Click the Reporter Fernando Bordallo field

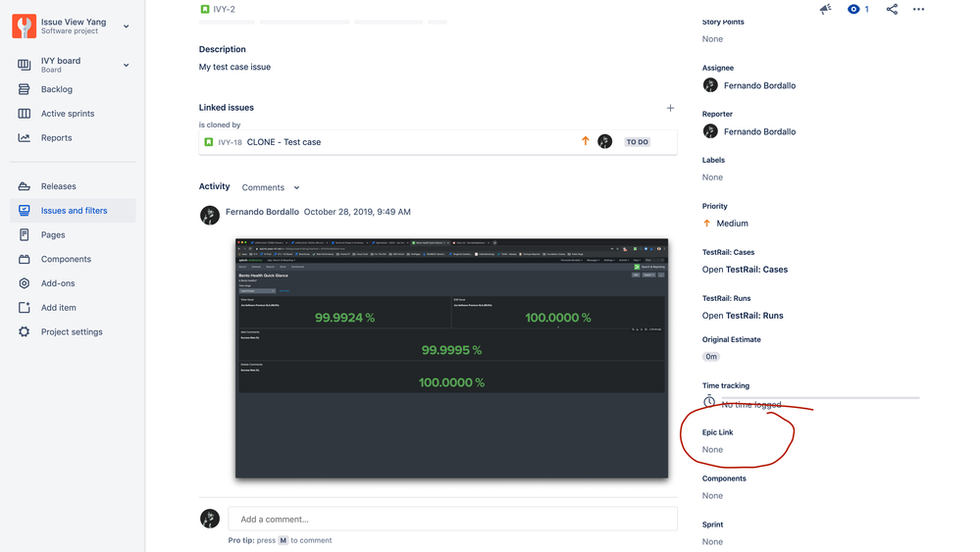pos(748,131)
